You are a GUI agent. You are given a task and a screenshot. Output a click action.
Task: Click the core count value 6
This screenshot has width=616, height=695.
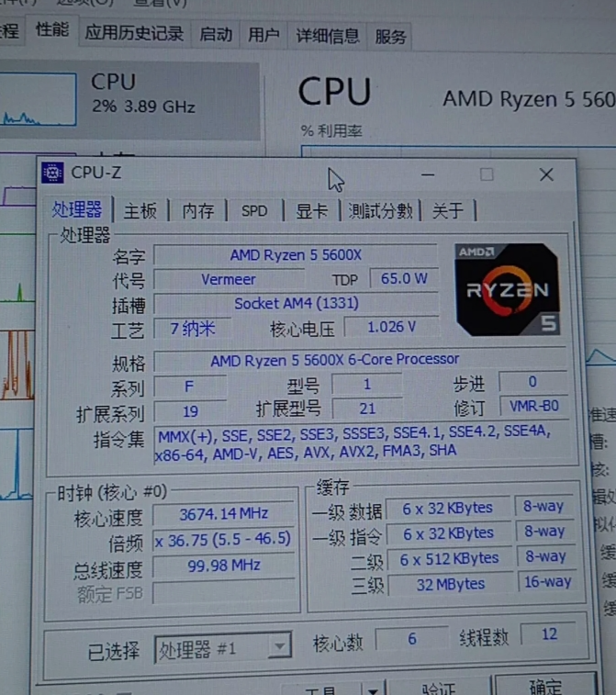coord(412,639)
